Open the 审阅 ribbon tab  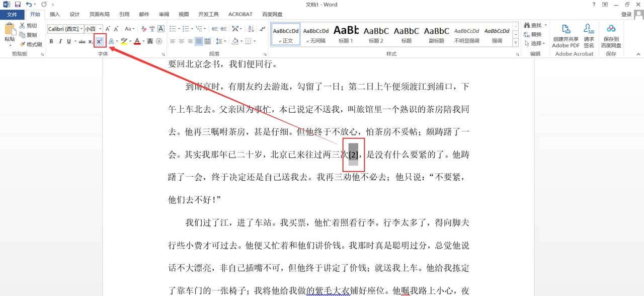(164, 14)
